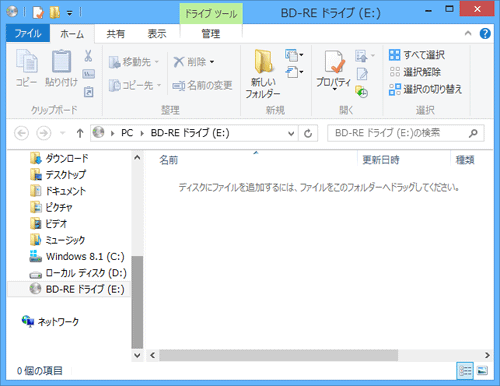This screenshot has width=500, height=386.
Task: Click the search magnifier icon
Action: [473, 133]
